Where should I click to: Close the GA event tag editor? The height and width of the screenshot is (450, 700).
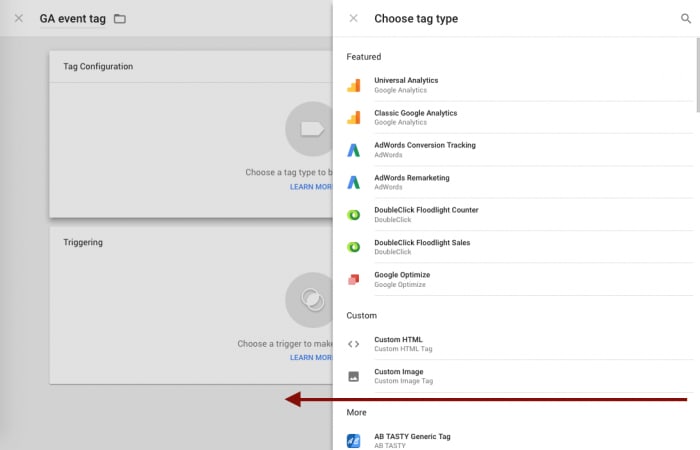click(19, 18)
